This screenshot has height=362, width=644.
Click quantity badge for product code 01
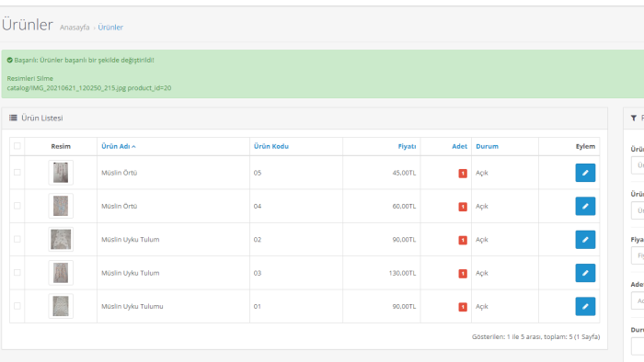point(463,307)
